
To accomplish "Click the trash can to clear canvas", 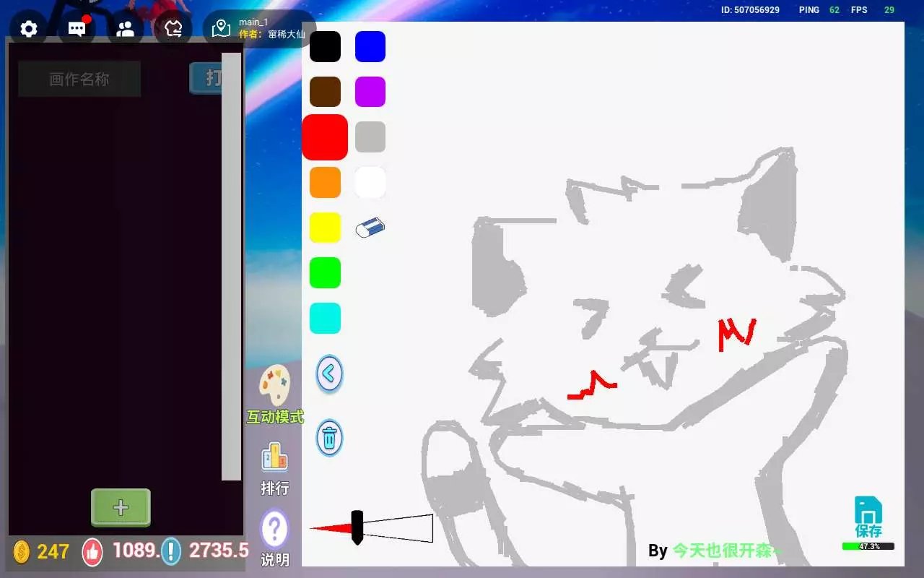I will click(x=329, y=438).
